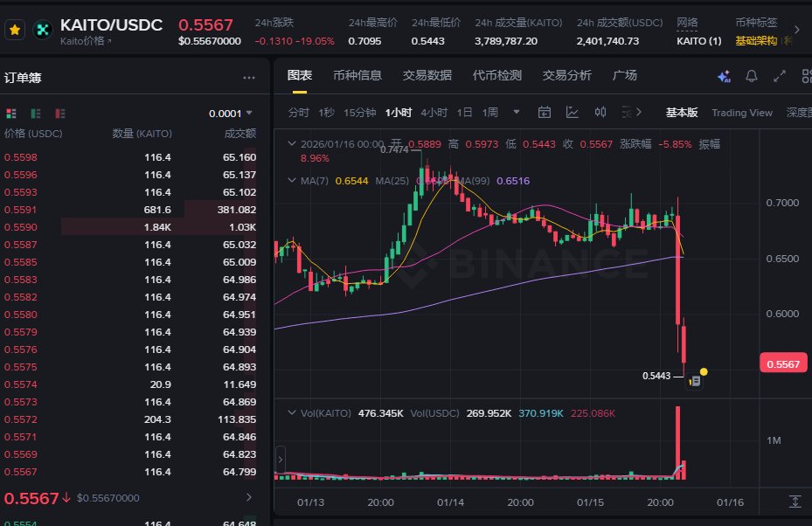Viewport: 812px width, 526px height.
Task: Switch to the 交易数据 tab
Action: pyautogui.click(x=427, y=76)
